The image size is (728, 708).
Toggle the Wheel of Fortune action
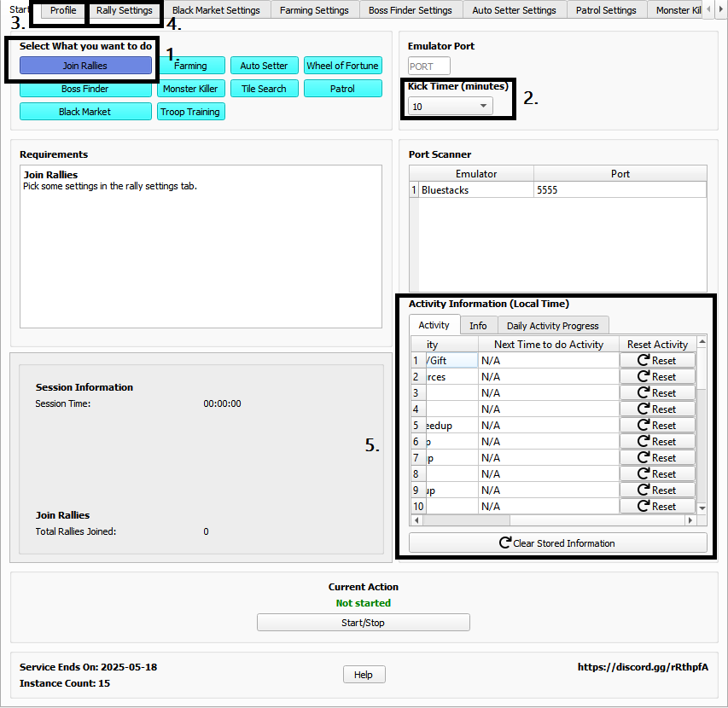click(x=342, y=66)
